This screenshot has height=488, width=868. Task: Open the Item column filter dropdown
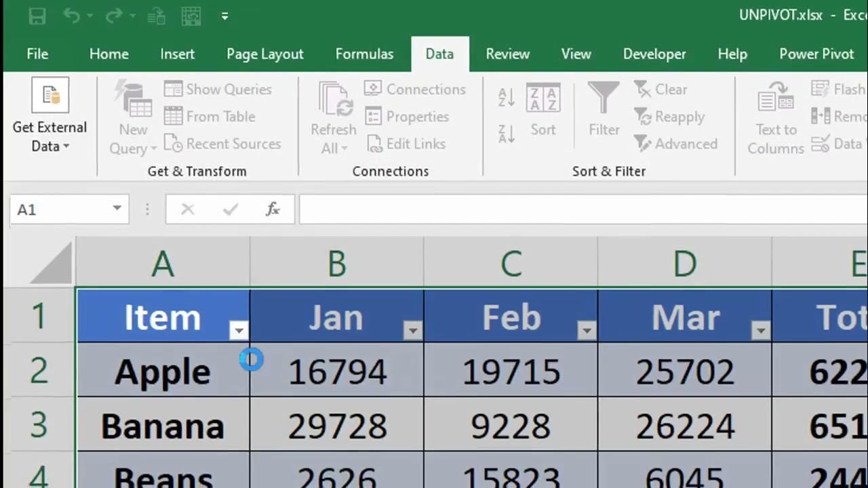pyautogui.click(x=239, y=331)
